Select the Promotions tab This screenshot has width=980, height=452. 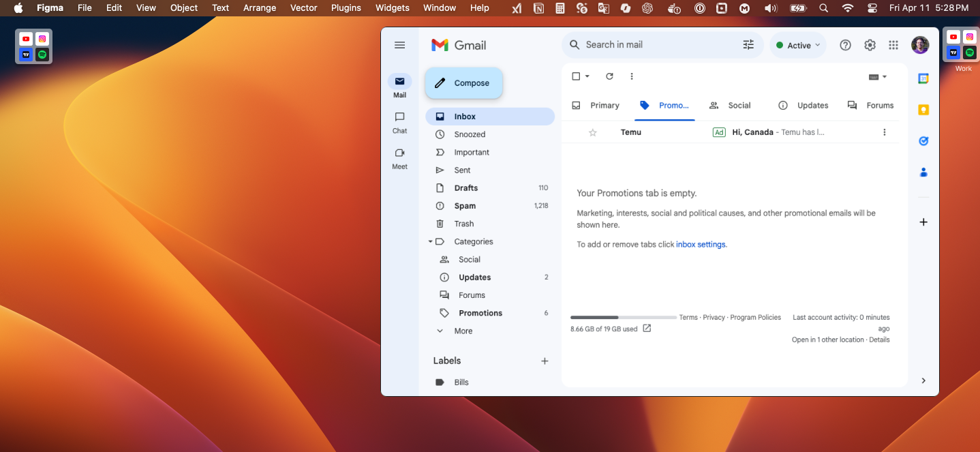click(664, 106)
